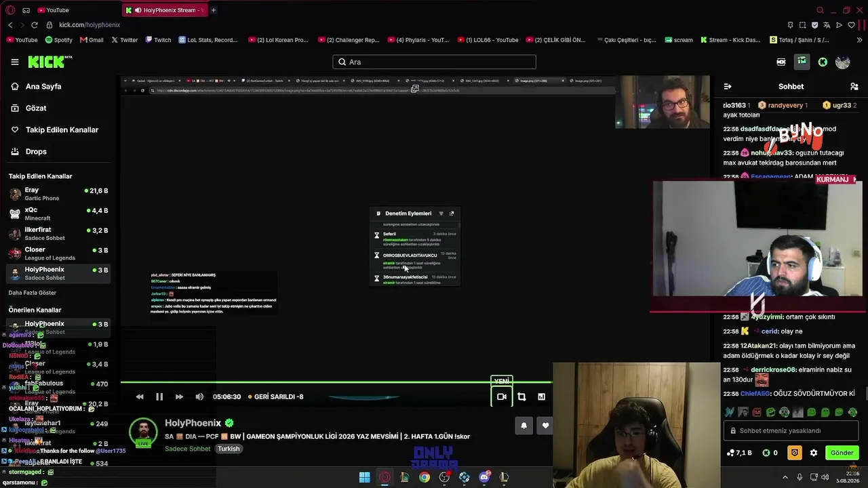
Task: Show more bookmarks with the chevron
Action: click(859, 40)
